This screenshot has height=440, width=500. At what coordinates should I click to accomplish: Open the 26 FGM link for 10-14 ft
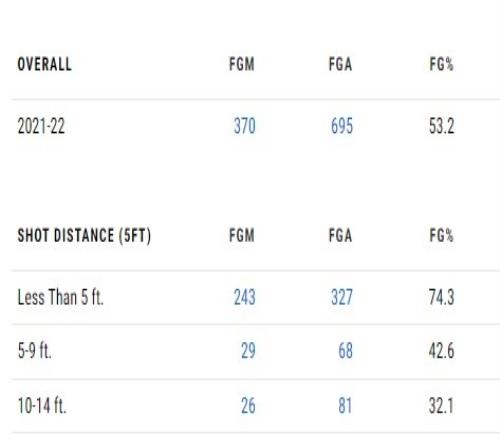pos(248,406)
